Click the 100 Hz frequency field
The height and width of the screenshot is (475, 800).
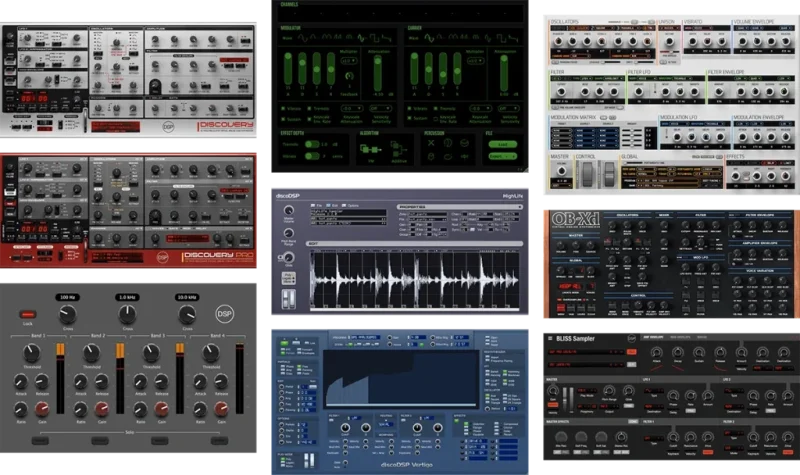(67, 297)
